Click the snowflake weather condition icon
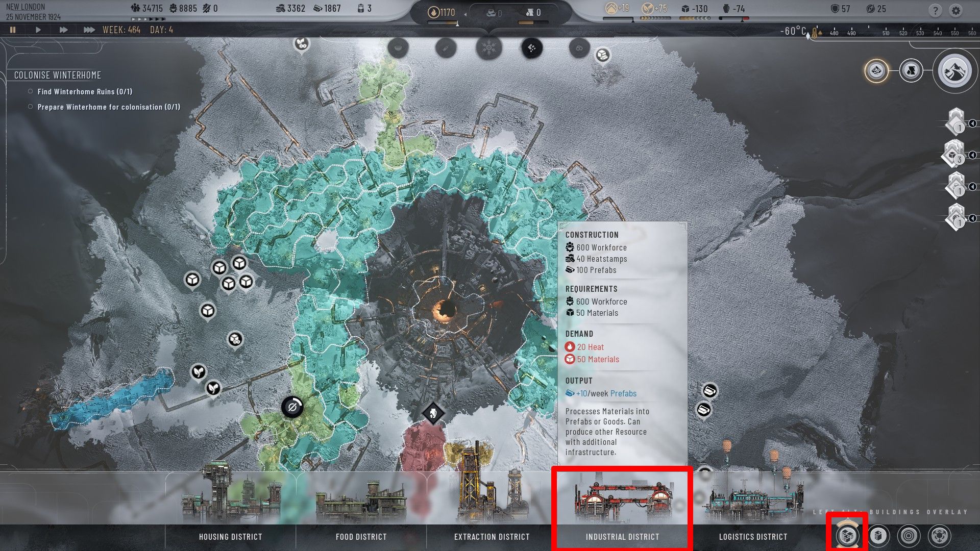Image resolution: width=980 pixels, height=551 pixels. (488, 48)
